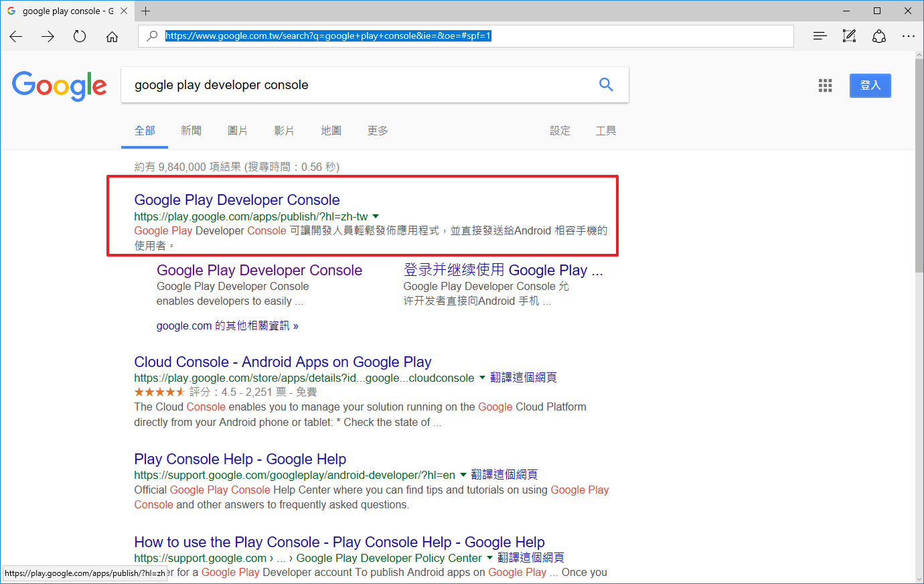Open the purple Google Play Developer Console sitelink
Screen dimensions: 924x584
pos(259,270)
